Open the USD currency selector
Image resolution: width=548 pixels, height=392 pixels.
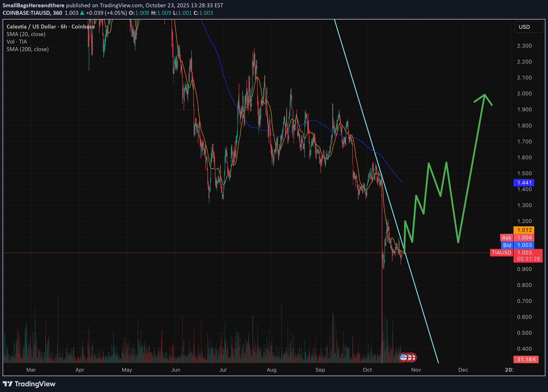[529, 27]
